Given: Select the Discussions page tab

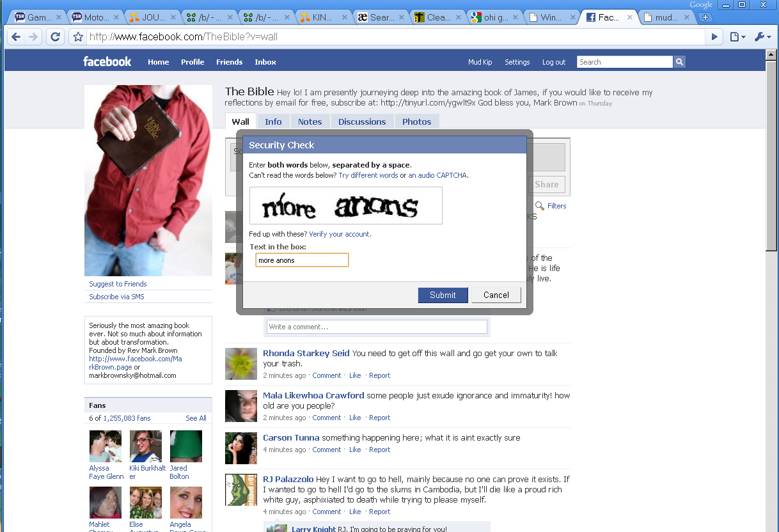Looking at the screenshot, I should 362,121.
